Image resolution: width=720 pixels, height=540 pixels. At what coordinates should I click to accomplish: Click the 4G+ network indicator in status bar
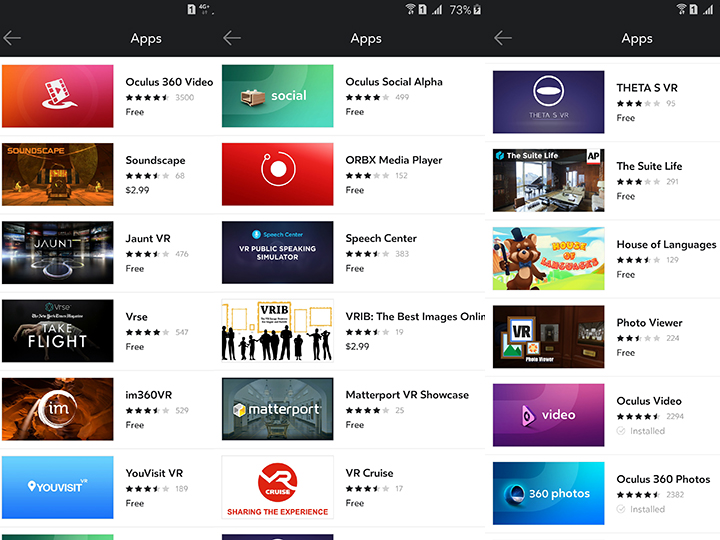204,9
